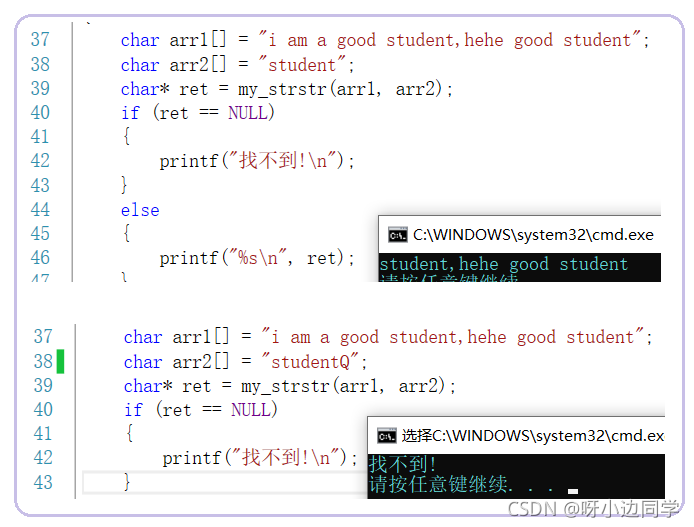This screenshot has width=694, height=527.
Task: Click the lower 选择C:\WINDOWS\system32\cmd.exe title
Action: (533, 436)
